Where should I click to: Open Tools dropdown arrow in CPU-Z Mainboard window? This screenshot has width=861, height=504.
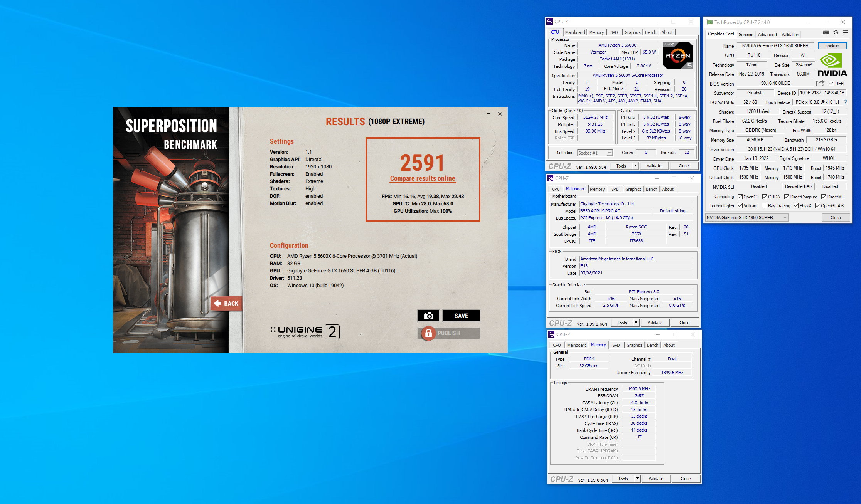pos(636,323)
